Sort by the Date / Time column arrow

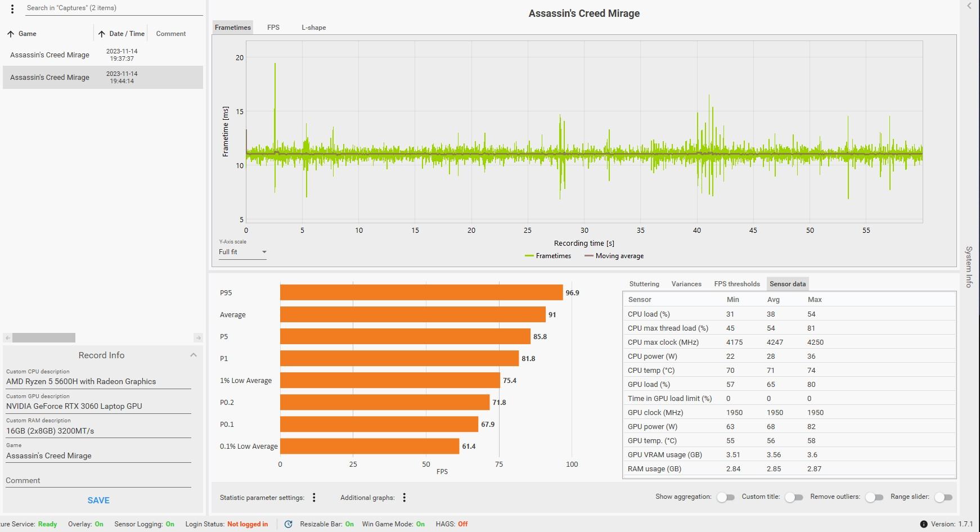[101, 34]
